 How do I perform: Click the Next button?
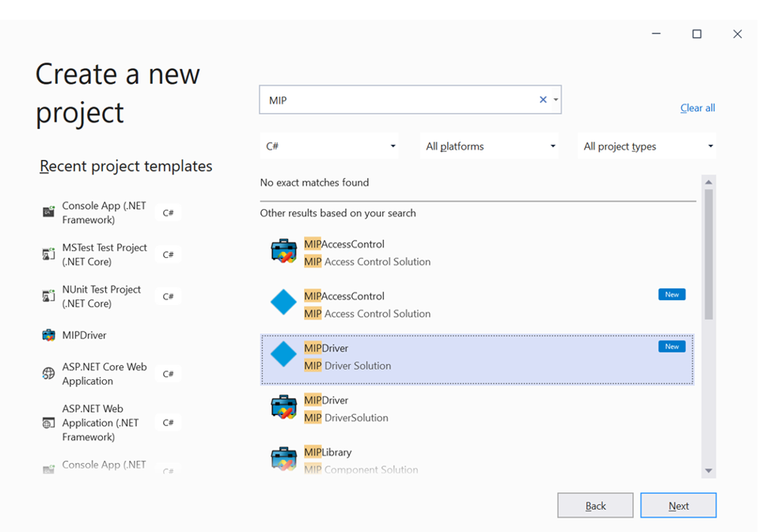[x=678, y=505]
